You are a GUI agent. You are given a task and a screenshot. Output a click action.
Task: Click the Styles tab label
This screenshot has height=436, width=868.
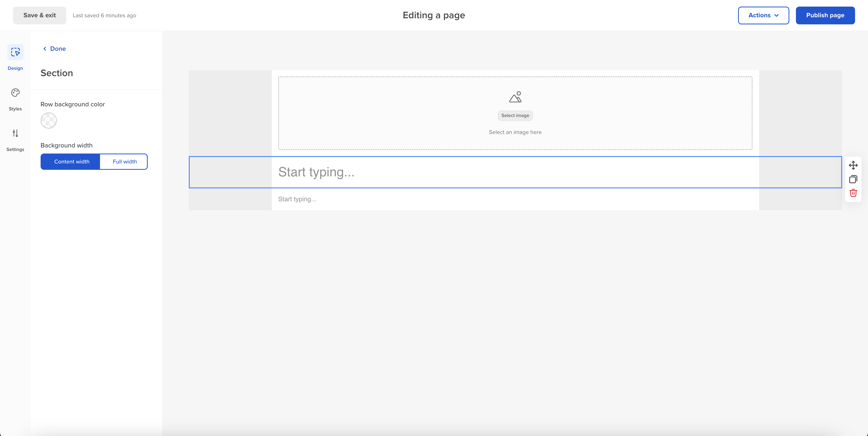[x=15, y=109]
